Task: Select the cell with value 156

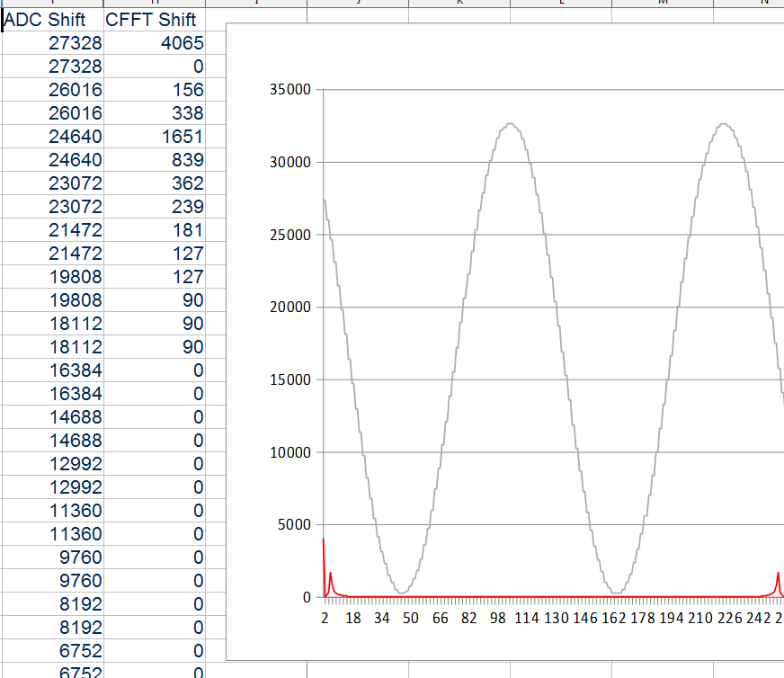Action: point(155,90)
